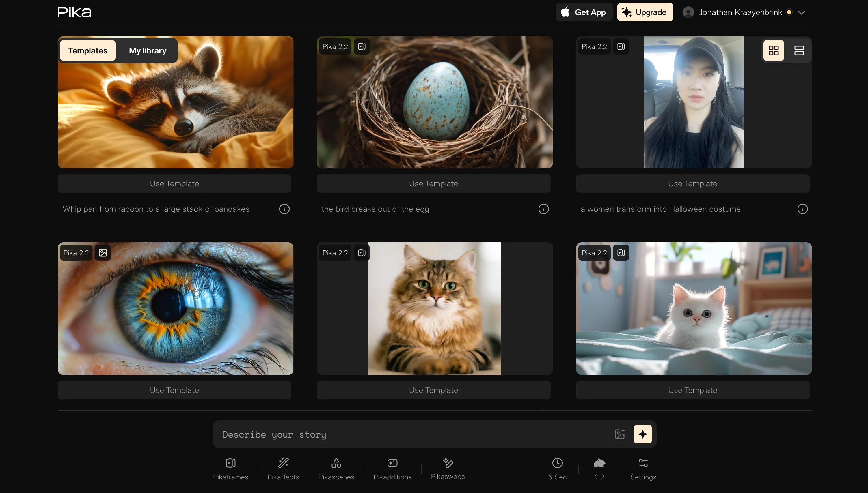Open the Pikadditions tool
The image size is (868, 493).
(392, 469)
